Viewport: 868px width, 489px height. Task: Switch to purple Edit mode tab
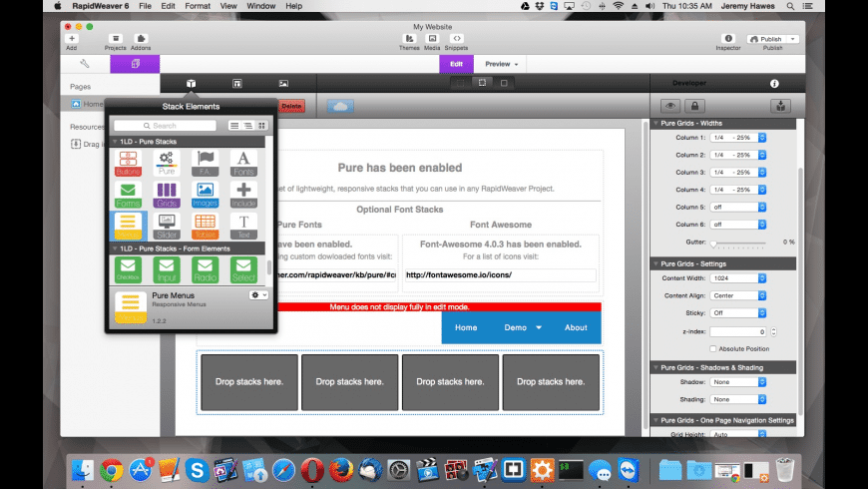click(x=456, y=64)
